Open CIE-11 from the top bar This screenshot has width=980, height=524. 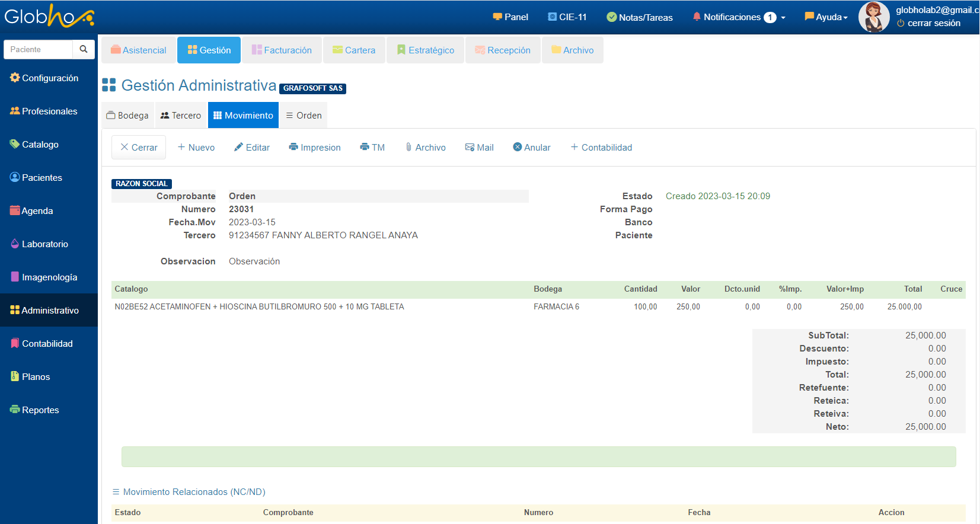pyautogui.click(x=567, y=17)
